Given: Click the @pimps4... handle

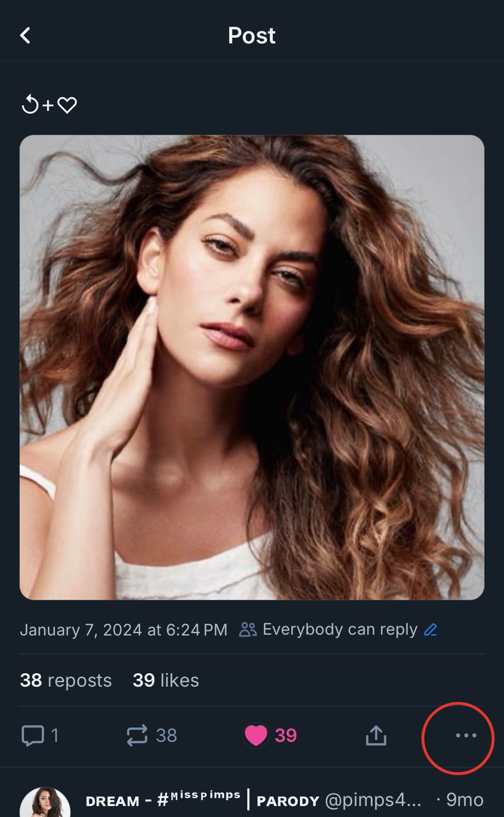Looking at the screenshot, I should coord(372,800).
